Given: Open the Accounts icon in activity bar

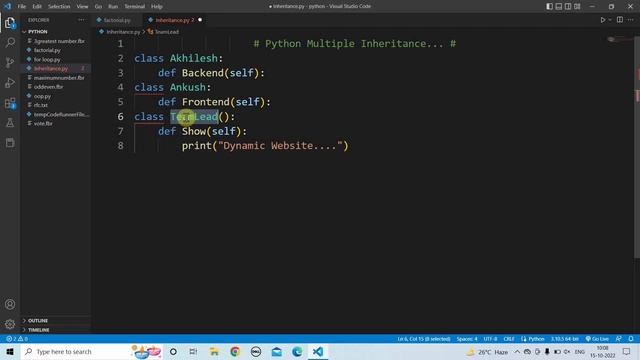Looking at the screenshot, I should [10, 304].
